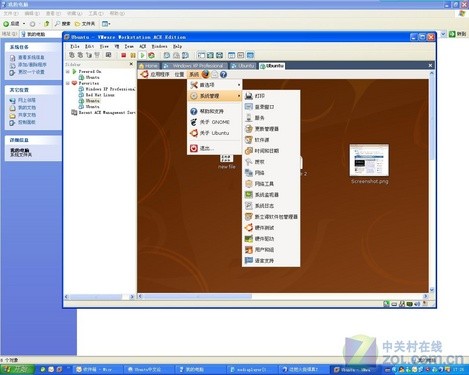Open 网上邻居 Network Places link

23,100
